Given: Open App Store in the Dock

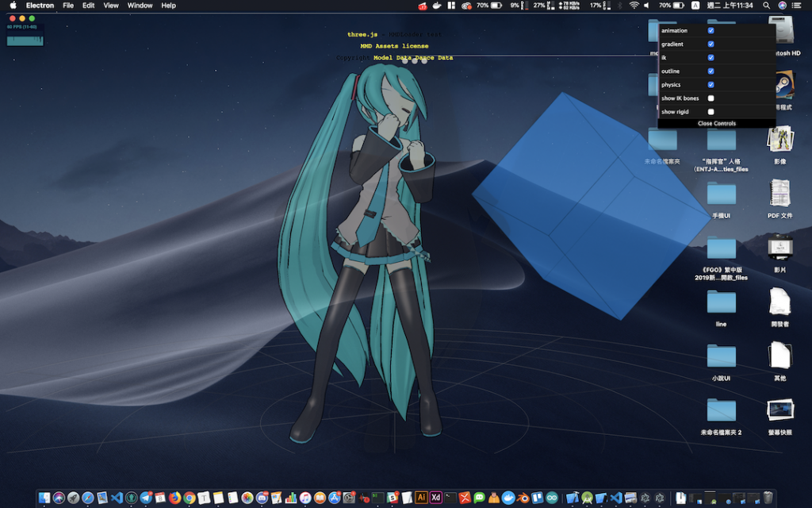Looking at the screenshot, I should click(x=335, y=498).
